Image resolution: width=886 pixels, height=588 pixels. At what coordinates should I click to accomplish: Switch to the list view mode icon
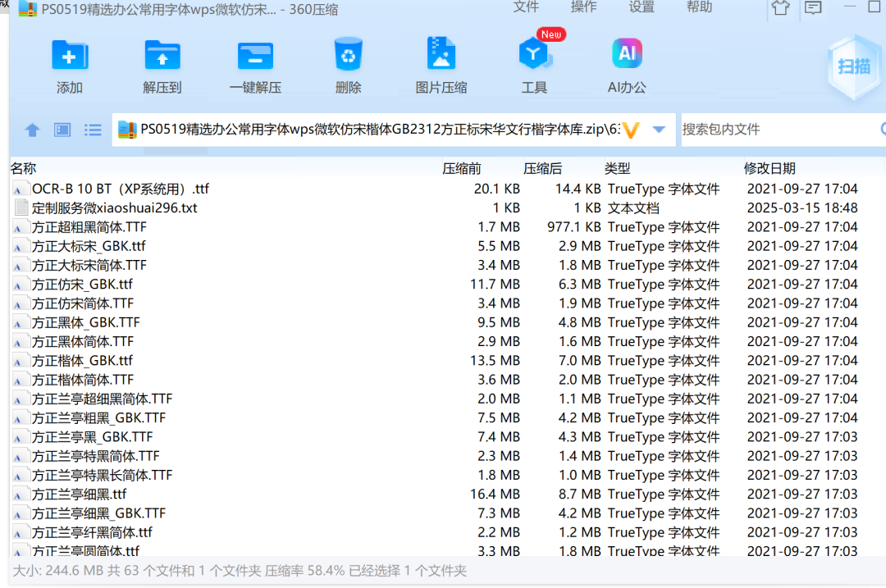click(x=93, y=130)
